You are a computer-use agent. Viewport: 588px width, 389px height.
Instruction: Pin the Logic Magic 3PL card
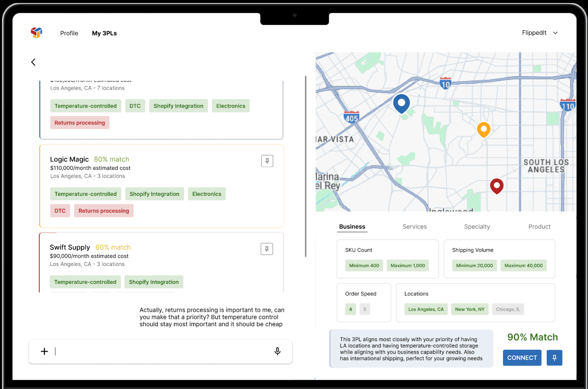267,161
